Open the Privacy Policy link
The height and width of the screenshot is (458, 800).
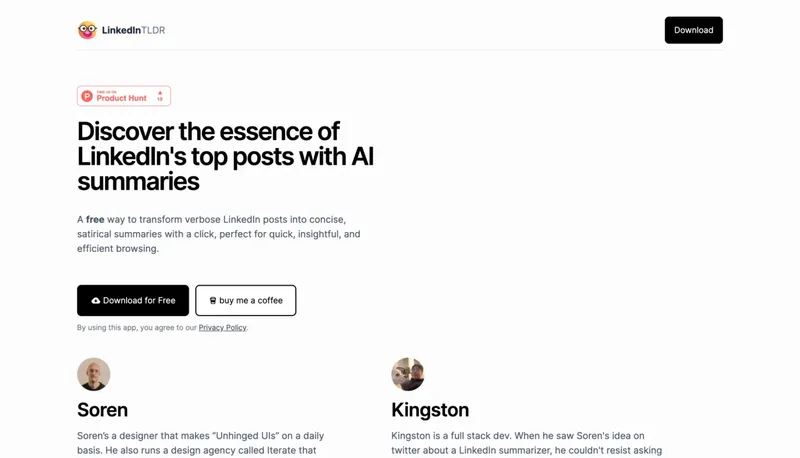point(222,328)
